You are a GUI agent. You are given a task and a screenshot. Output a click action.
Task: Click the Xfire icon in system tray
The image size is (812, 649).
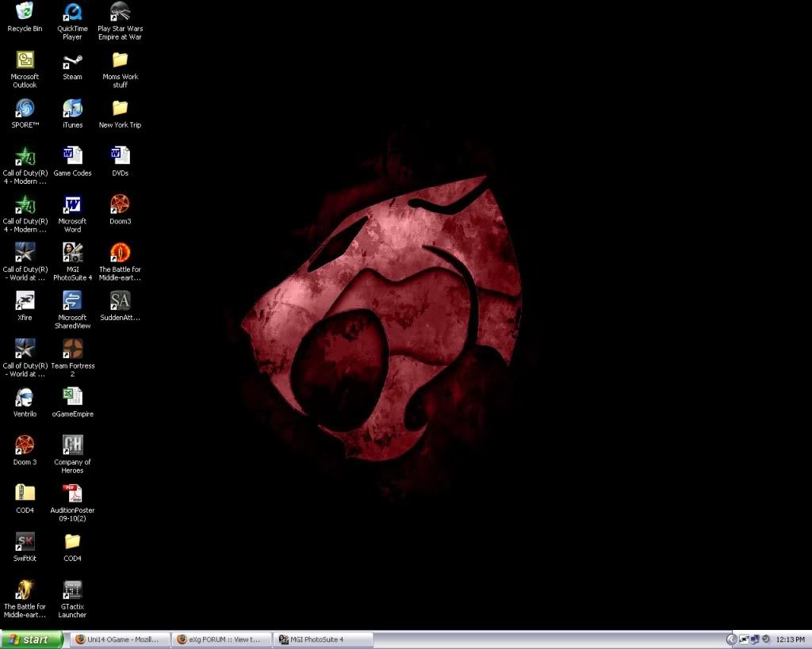744,639
